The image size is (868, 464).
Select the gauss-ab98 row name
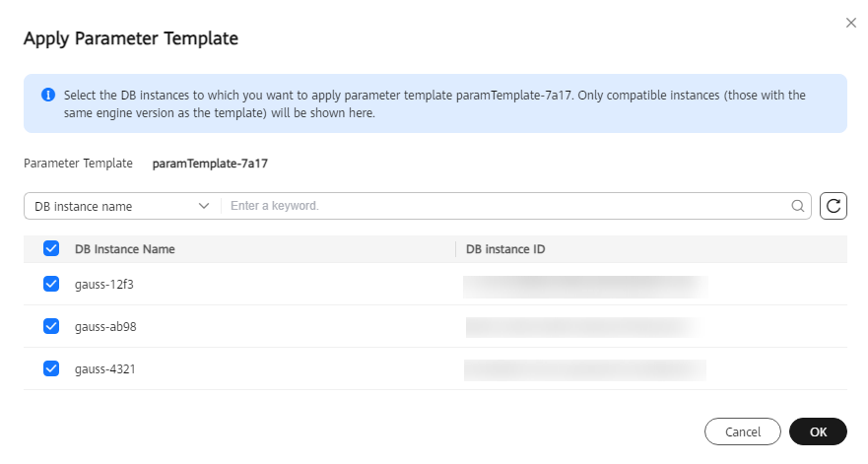click(x=105, y=327)
